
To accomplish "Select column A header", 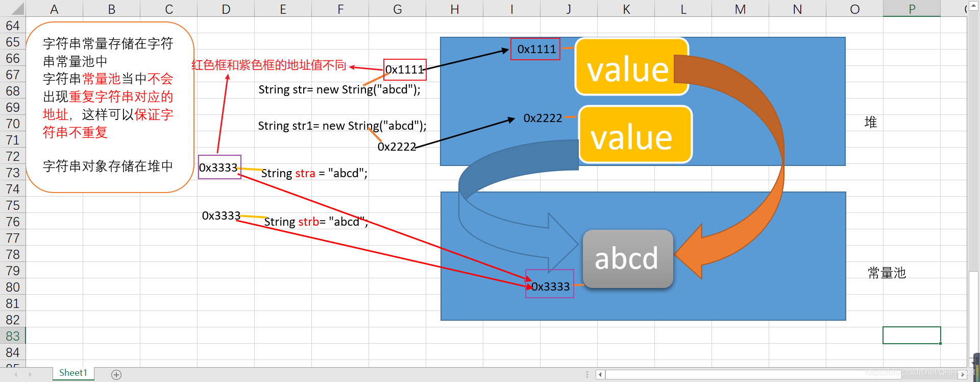I will (x=54, y=9).
